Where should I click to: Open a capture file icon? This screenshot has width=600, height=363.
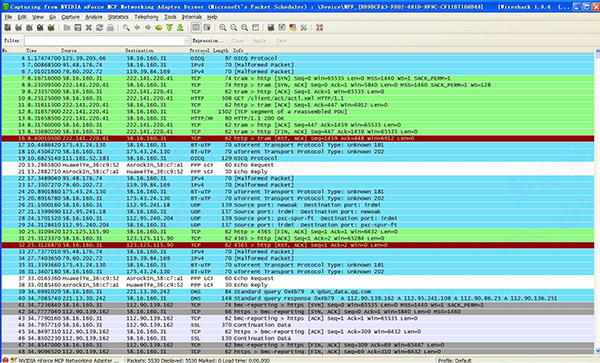click(x=67, y=28)
